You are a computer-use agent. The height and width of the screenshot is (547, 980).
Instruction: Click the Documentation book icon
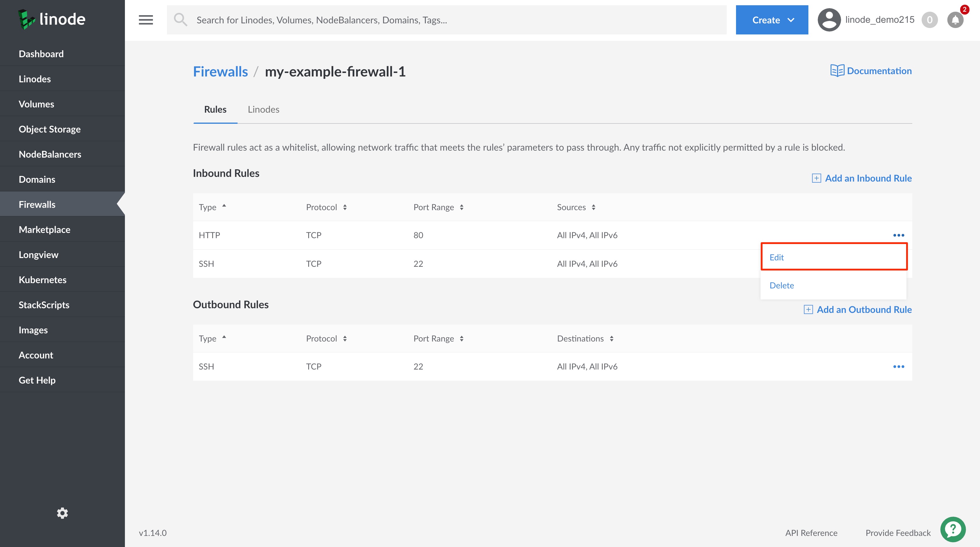837,71
